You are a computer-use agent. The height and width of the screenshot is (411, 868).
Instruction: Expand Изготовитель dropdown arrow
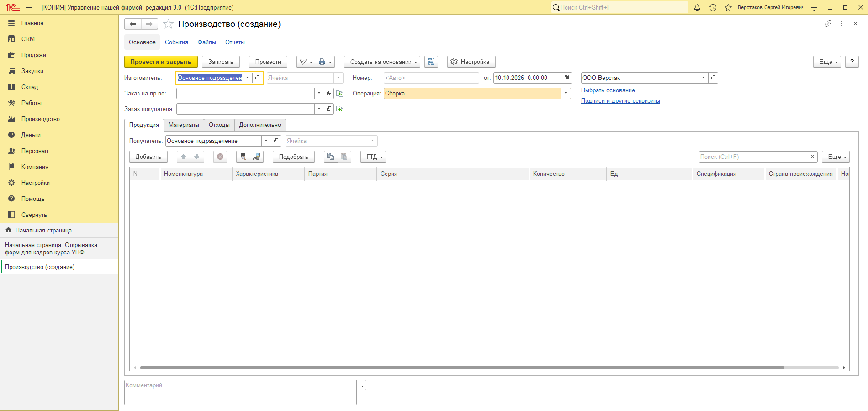247,78
